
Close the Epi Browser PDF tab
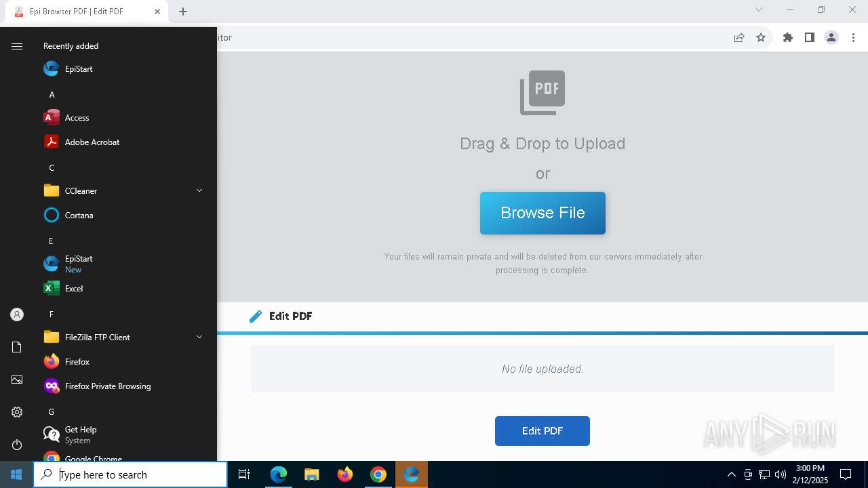point(157,12)
